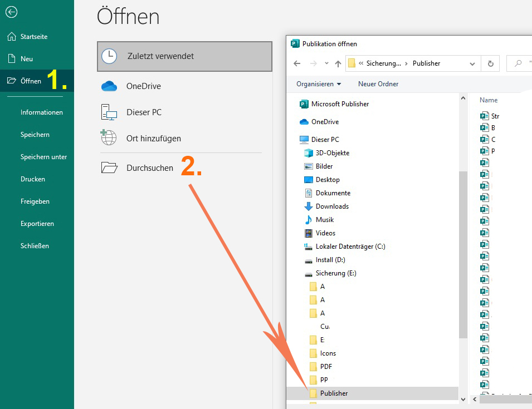Go up one folder level

338,63
